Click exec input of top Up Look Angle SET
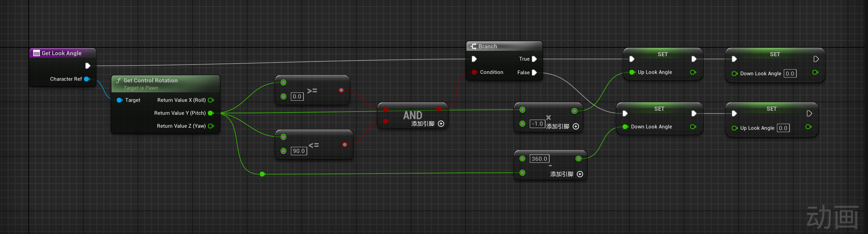Screen dimensions: 868x234 tap(632, 59)
